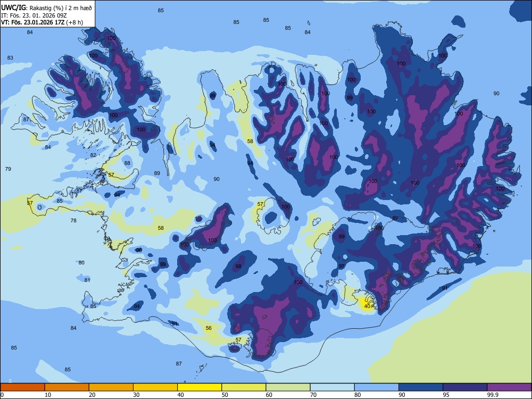The width and height of the screenshot is (532, 399).
Task: Click the '40' value inside the yellow spot
Action: click(367, 306)
